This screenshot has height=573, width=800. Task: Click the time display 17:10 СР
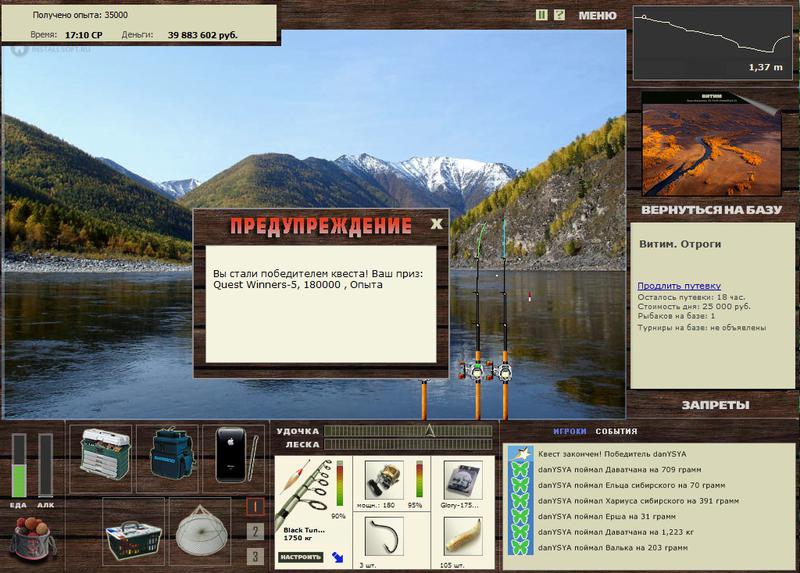(84, 35)
